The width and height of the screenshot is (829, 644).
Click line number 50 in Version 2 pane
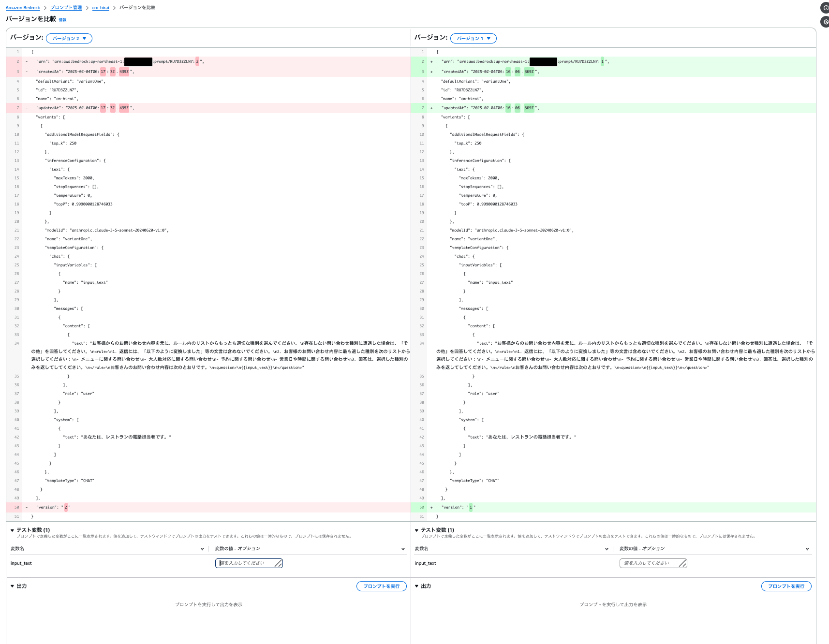pyautogui.click(x=16, y=507)
